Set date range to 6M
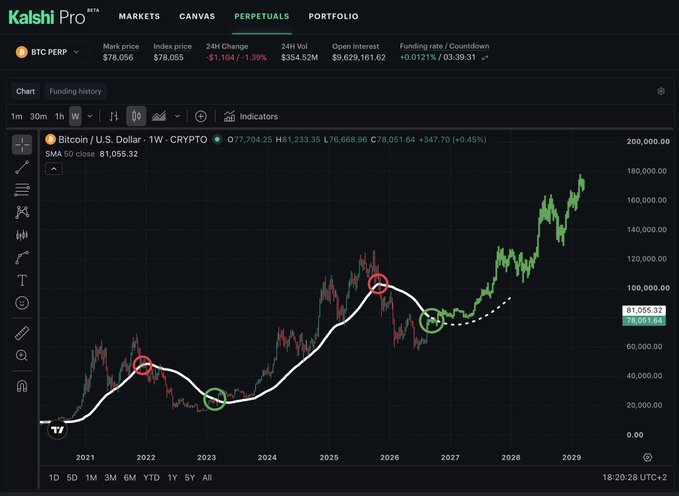Image resolution: width=679 pixels, height=496 pixels. coord(130,477)
